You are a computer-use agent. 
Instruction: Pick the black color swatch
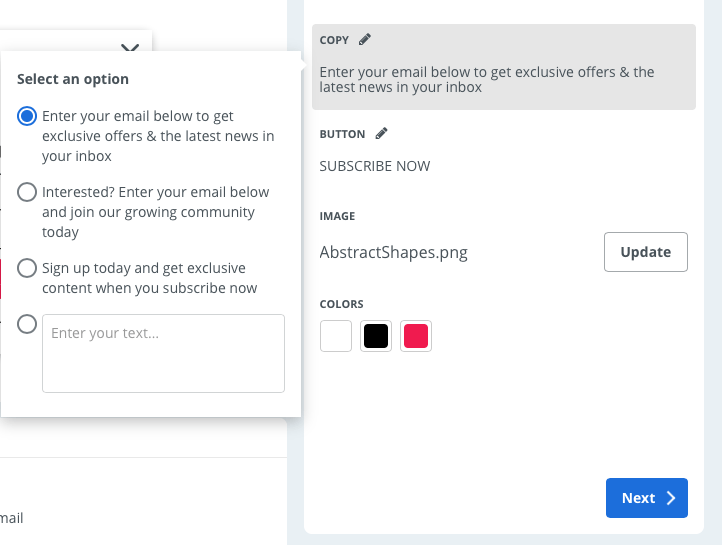click(376, 336)
